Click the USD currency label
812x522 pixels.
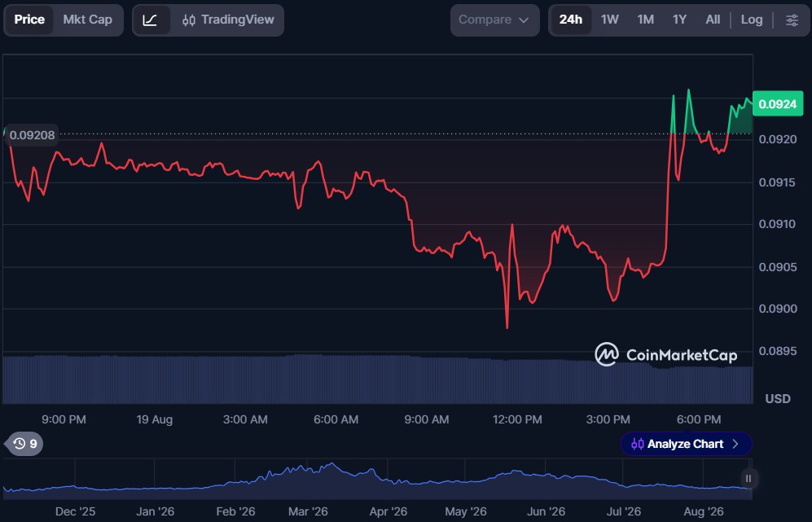pos(778,399)
